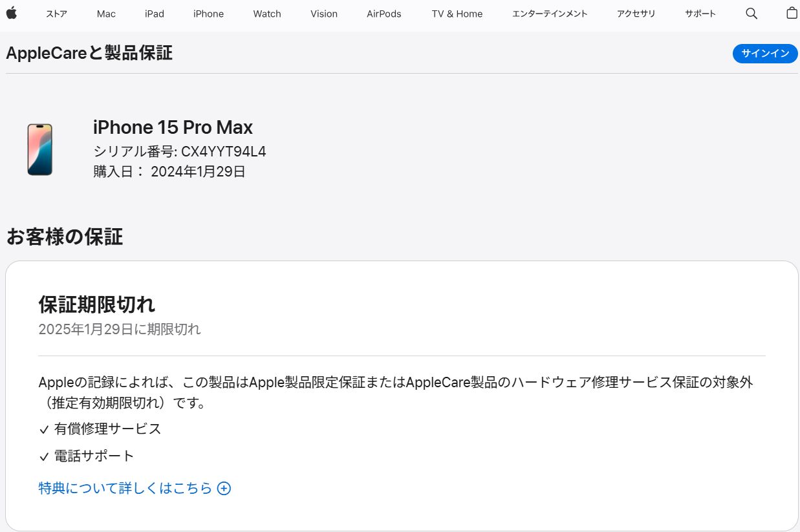Click the iPhone 15 Pro Max title
This screenshot has height=532, width=800.
click(173, 127)
